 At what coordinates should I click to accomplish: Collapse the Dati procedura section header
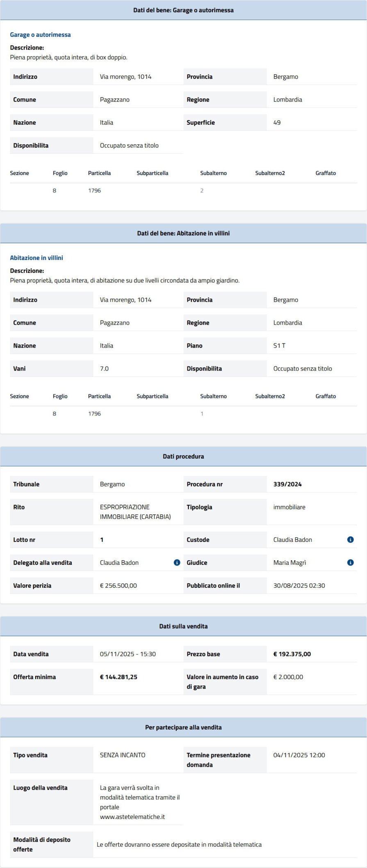(183, 456)
